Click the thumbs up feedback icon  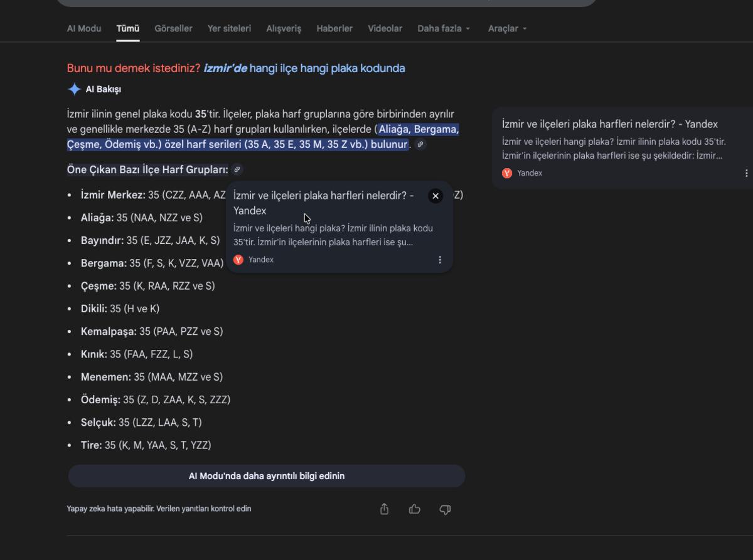coord(415,509)
